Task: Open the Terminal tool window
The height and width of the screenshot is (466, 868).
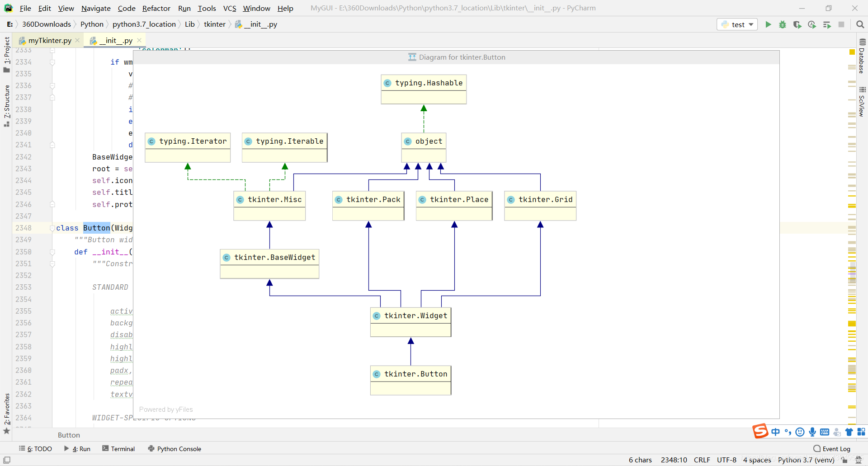Action: 119,449
